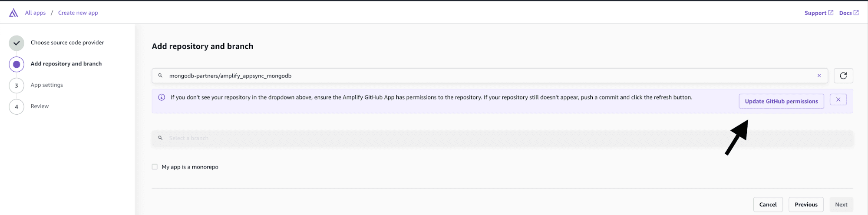868x215 pixels.
Task: Click the Next button
Action: pos(841,205)
